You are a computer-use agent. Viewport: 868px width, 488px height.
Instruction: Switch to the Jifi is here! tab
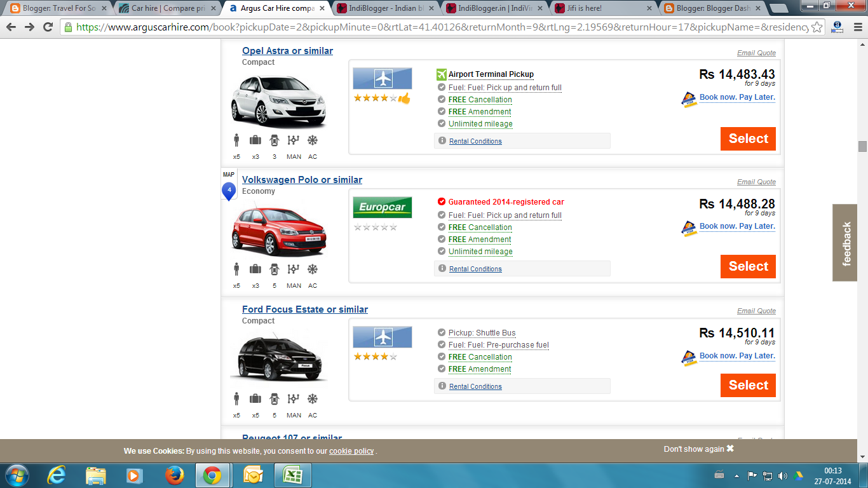coord(603,8)
